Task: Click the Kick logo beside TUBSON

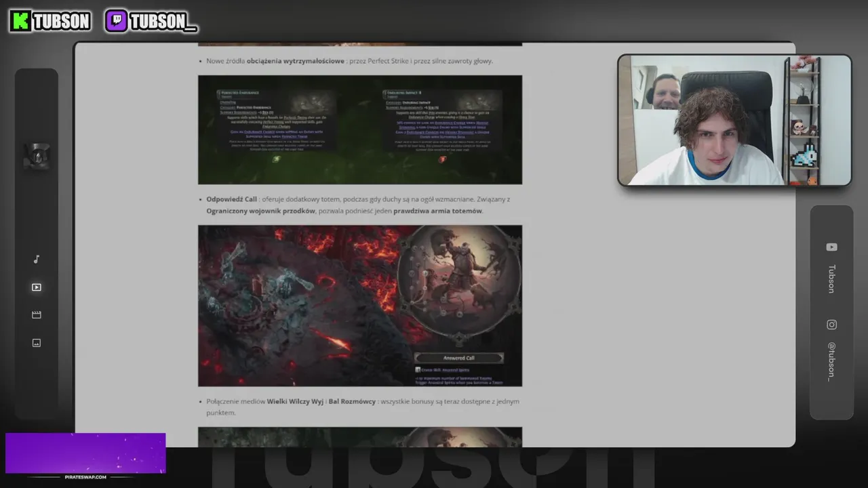Action: pos(20,21)
